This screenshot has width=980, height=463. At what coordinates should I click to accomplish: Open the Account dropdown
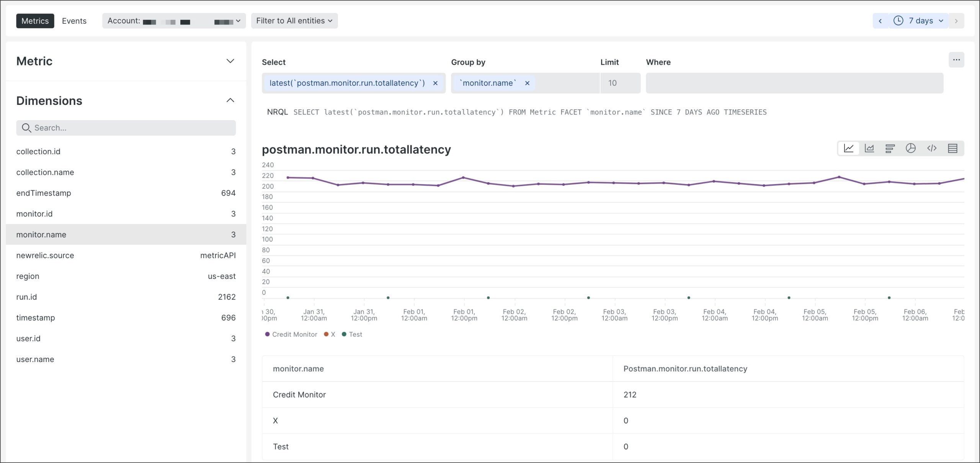pos(174,21)
